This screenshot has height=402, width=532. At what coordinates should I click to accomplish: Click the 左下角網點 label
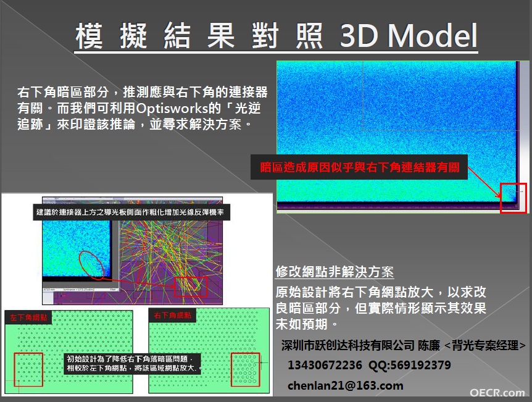(28, 317)
